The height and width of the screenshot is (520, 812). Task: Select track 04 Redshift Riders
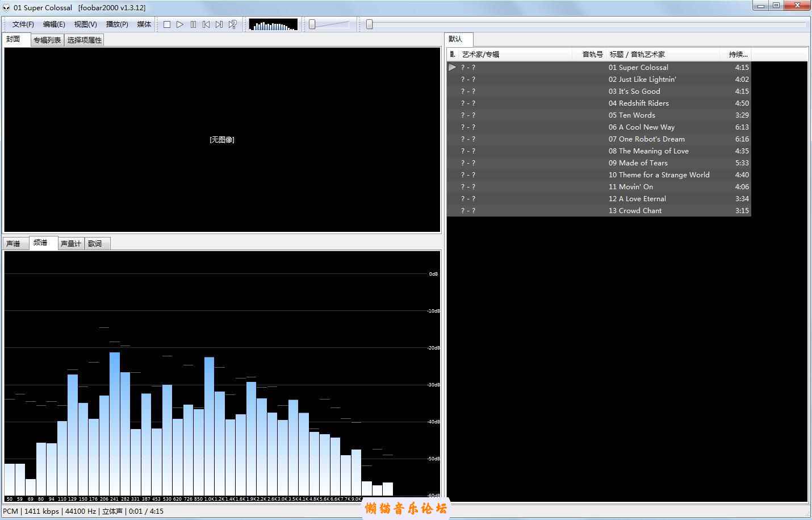coord(599,103)
